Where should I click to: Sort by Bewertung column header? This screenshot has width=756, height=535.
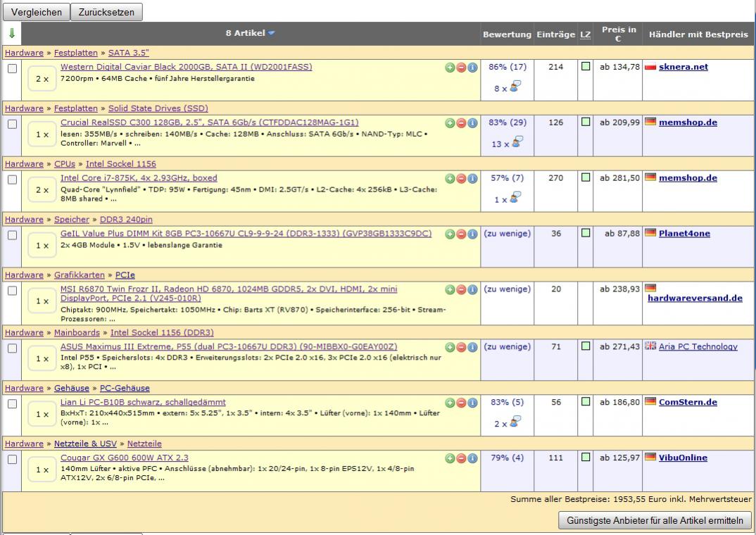[507, 34]
